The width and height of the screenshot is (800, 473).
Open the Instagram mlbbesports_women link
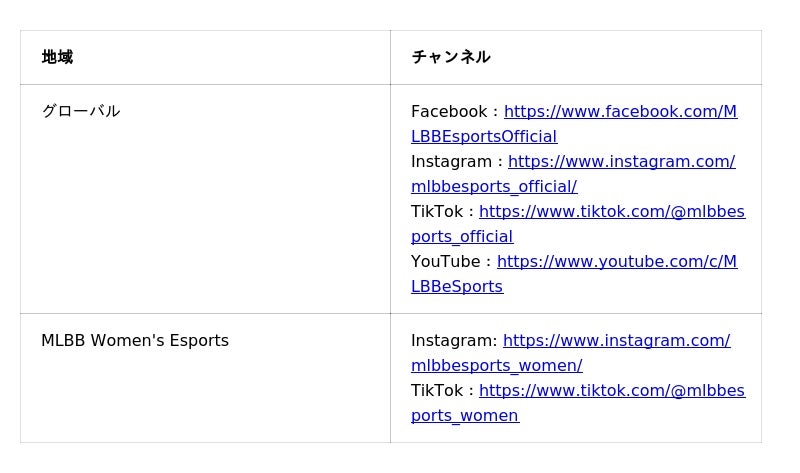(616, 341)
